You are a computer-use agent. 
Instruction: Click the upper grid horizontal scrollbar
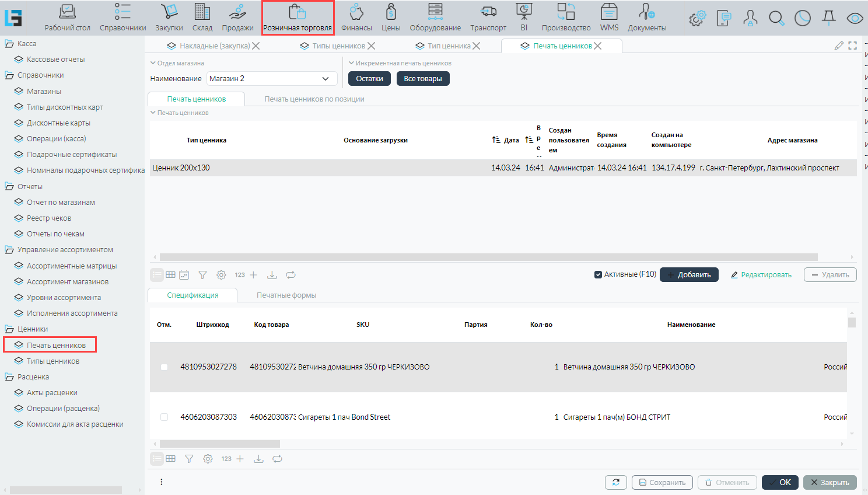point(488,257)
